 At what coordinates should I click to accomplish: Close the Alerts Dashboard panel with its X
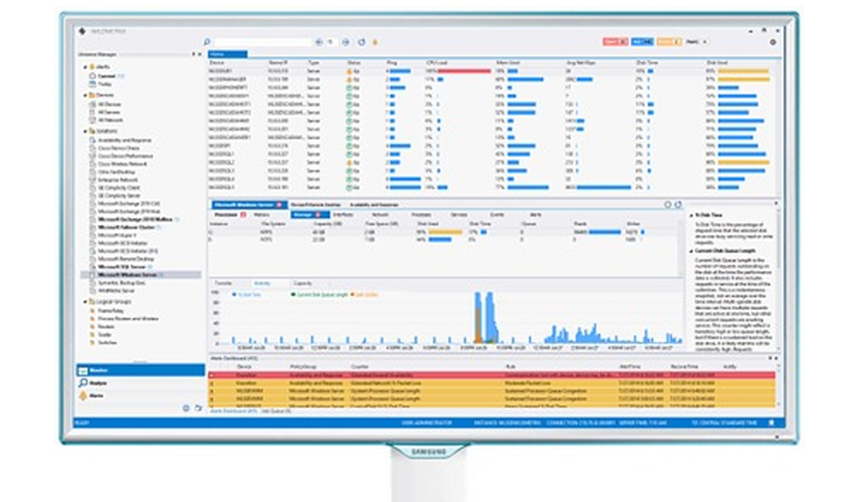click(775, 359)
